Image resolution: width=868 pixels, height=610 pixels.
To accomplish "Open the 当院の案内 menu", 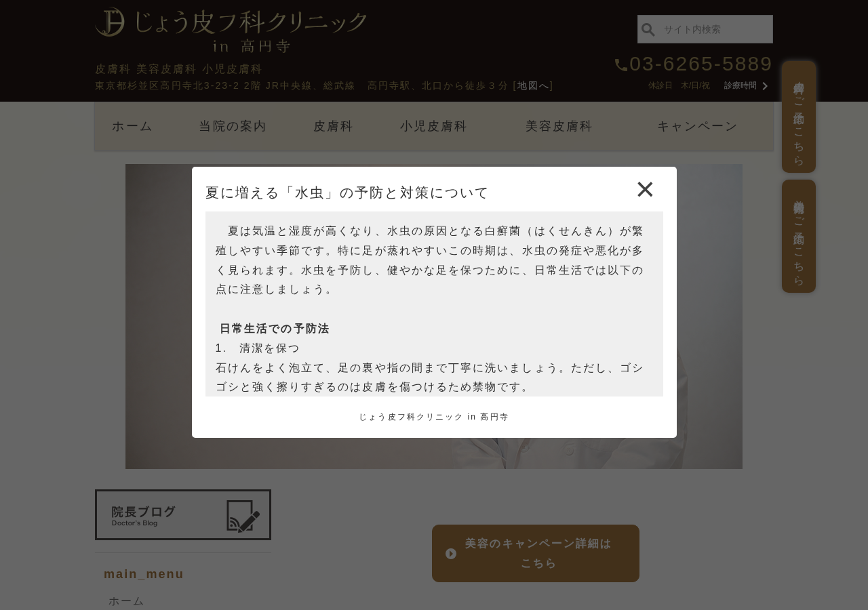I will click(233, 126).
